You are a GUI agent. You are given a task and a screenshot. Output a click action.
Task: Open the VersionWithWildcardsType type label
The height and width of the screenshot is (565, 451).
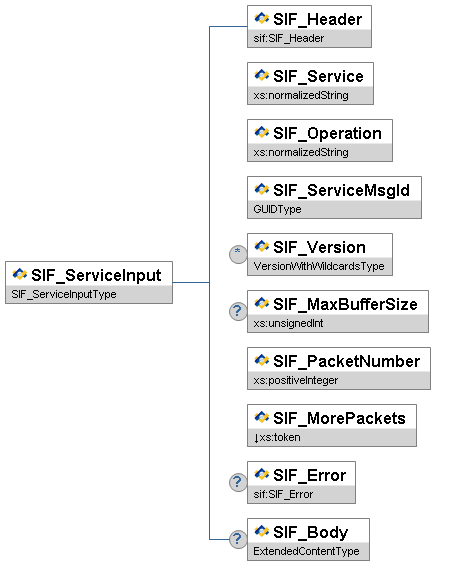tap(319, 266)
